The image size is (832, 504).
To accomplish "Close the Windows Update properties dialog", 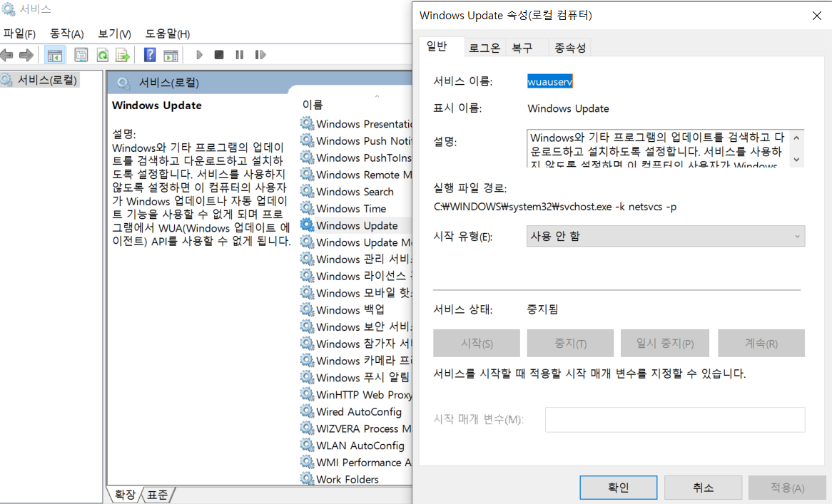I will (x=816, y=16).
